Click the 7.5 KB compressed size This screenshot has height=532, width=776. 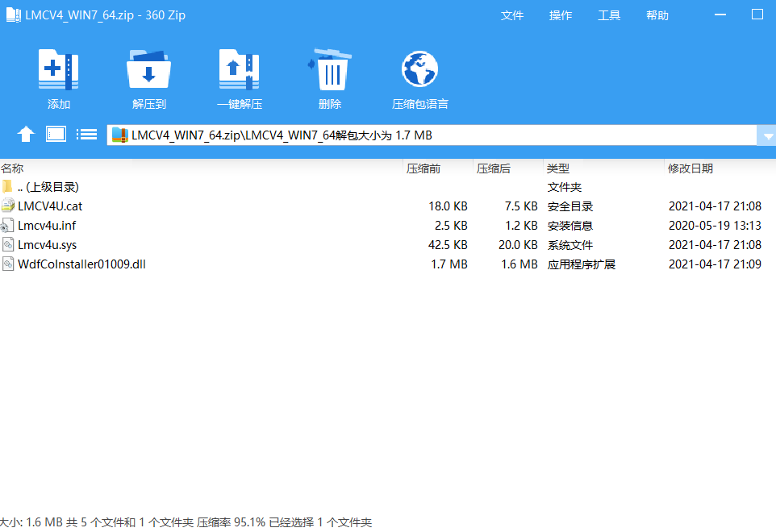tap(520, 206)
